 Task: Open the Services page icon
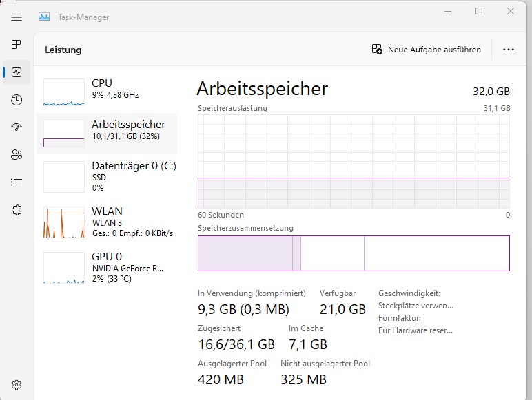(17, 210)
